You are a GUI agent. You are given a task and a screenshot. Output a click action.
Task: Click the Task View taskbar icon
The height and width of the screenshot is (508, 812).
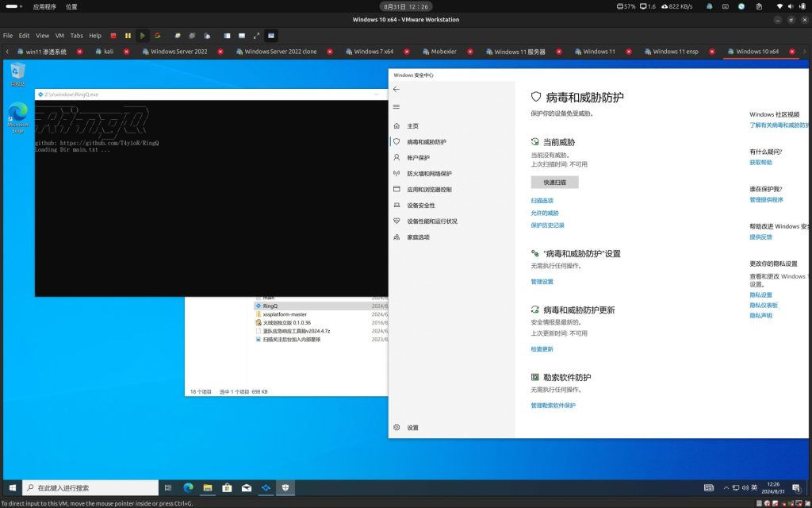(168, 488)
